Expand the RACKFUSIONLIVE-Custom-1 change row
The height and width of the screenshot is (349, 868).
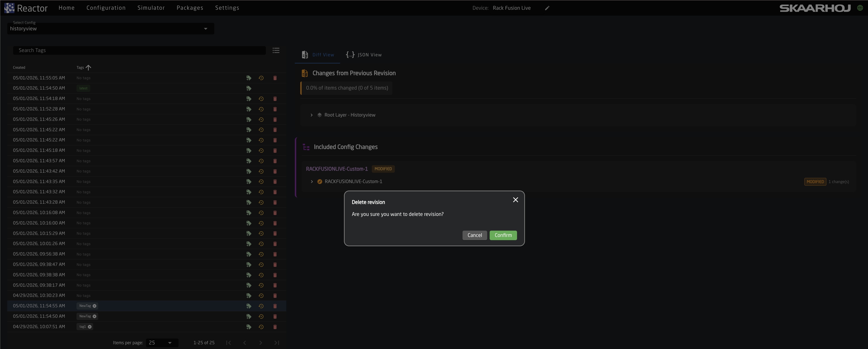(312, 182)
